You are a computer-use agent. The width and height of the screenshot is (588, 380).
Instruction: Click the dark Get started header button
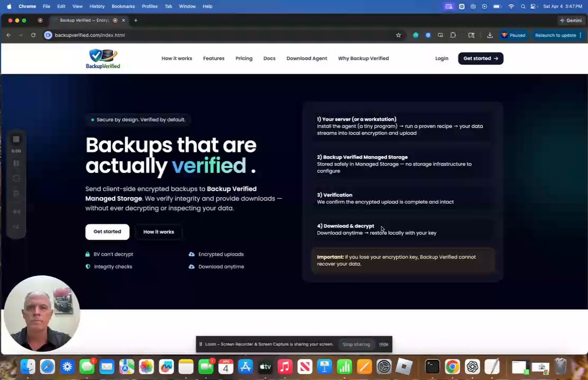(x=481, y=58)
